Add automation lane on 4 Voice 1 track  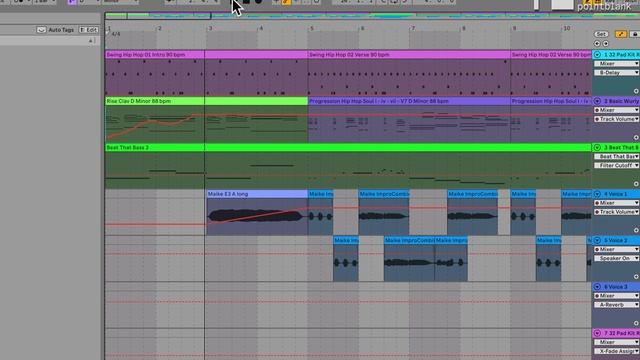636,231
